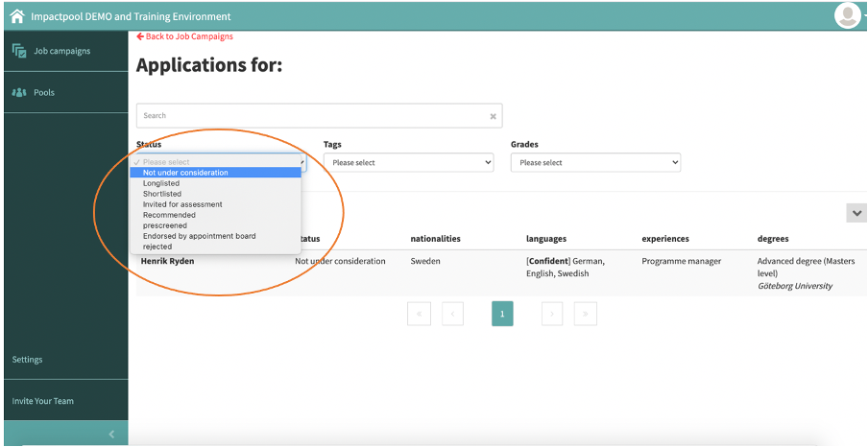Choose 'Recommended' status option
The image size is (868, 447).
point(215,215)
